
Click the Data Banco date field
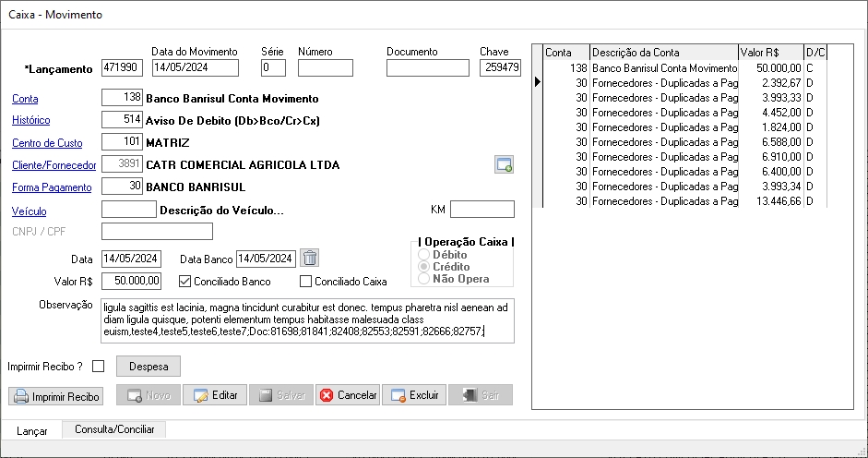(x=266, y=259)
